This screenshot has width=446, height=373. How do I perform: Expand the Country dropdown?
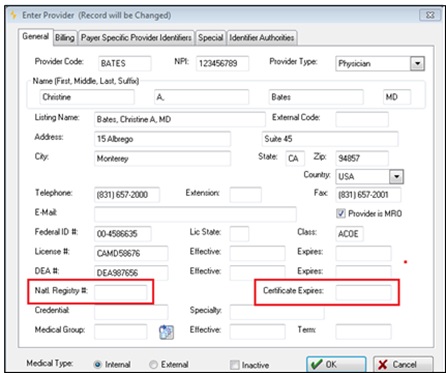pyautogui.click(x=396, y=176)
